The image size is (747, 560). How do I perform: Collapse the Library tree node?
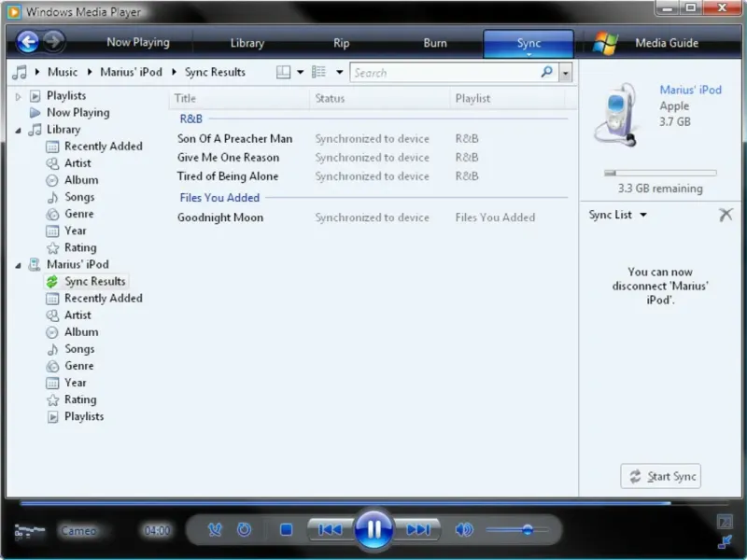tap(18, 130)
